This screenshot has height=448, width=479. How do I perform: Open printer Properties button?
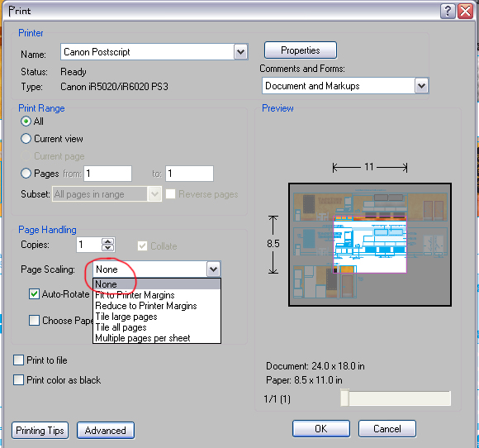(301, 50)
